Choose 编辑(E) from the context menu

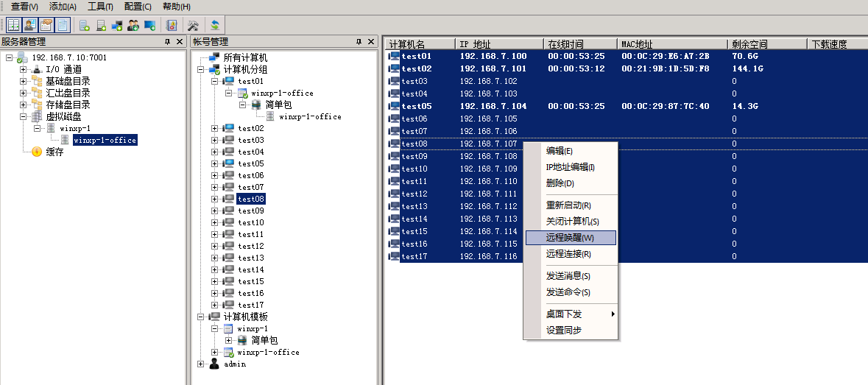[570, 151]
